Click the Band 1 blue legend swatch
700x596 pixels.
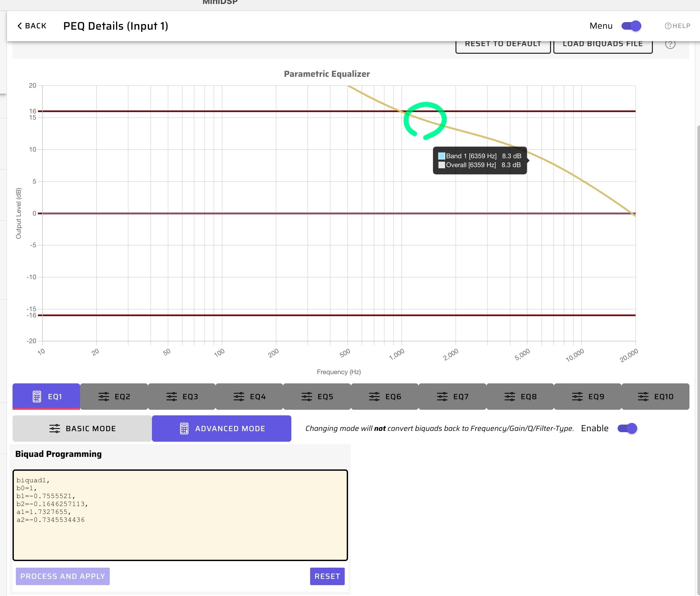(x=441, y=156)
